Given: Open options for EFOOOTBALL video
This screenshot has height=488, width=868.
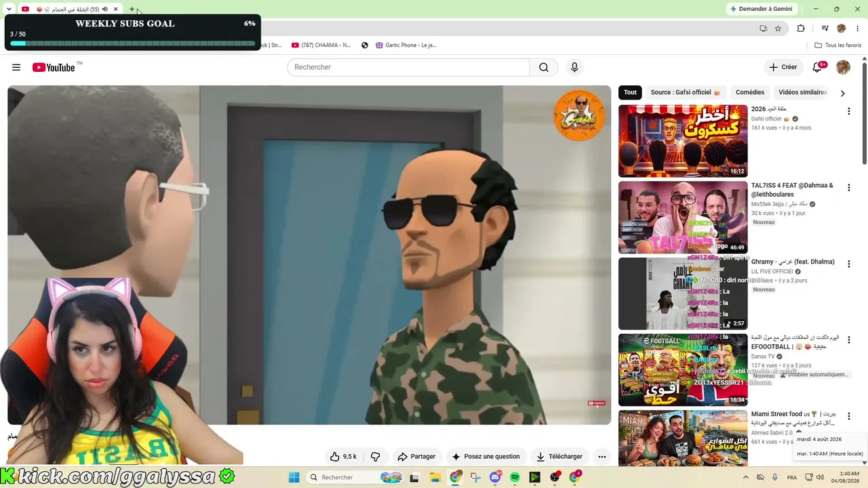Looking at the screenshot, I should tap(848, 340).
